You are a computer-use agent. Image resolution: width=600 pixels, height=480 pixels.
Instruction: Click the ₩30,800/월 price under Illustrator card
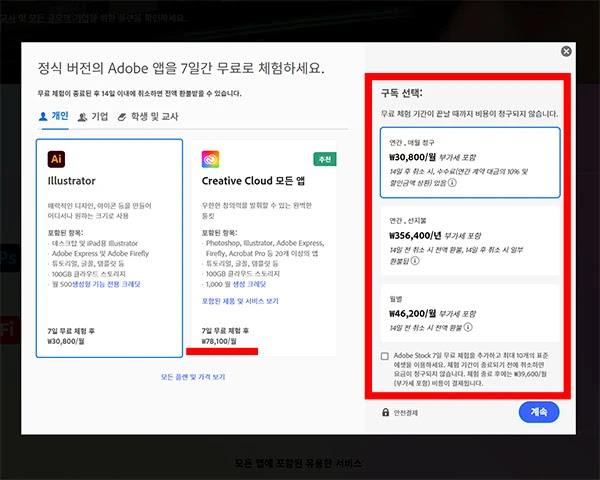66,341
